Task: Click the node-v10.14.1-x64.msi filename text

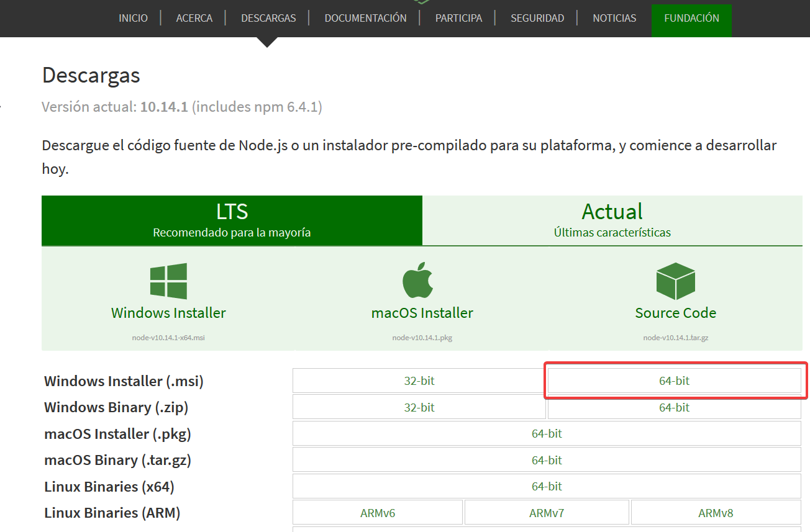Action: tap(168, 338)
